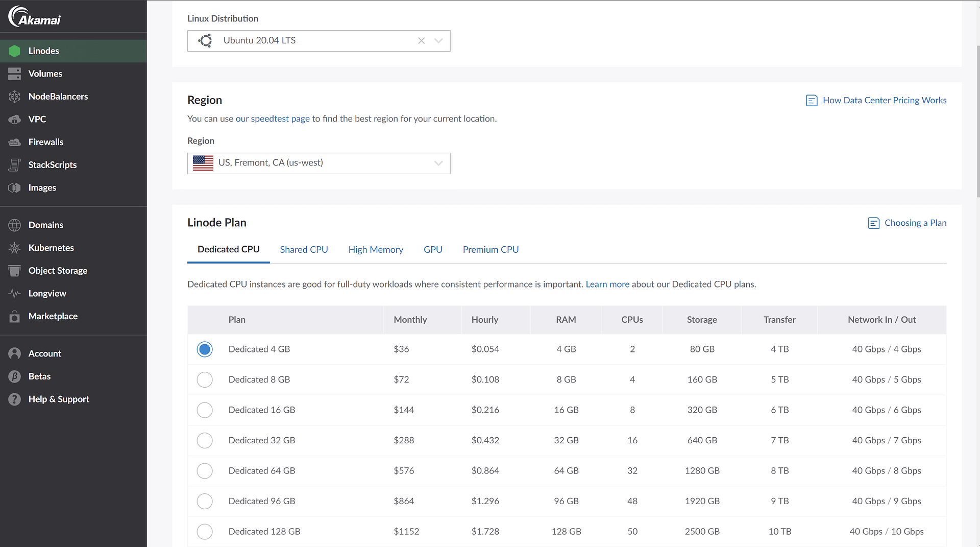
Task: Open the Volumes sidebar icon
Action: point(14,74)
